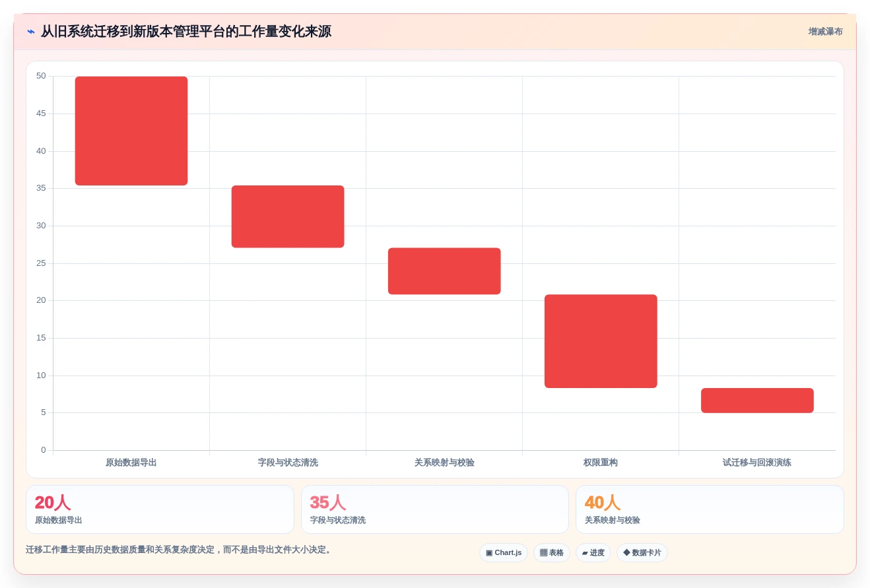The height and width of the screenshot is (588, 870).
Task: Click the x-axis label 试迁移与回滚演练
Action: point(757,463)
